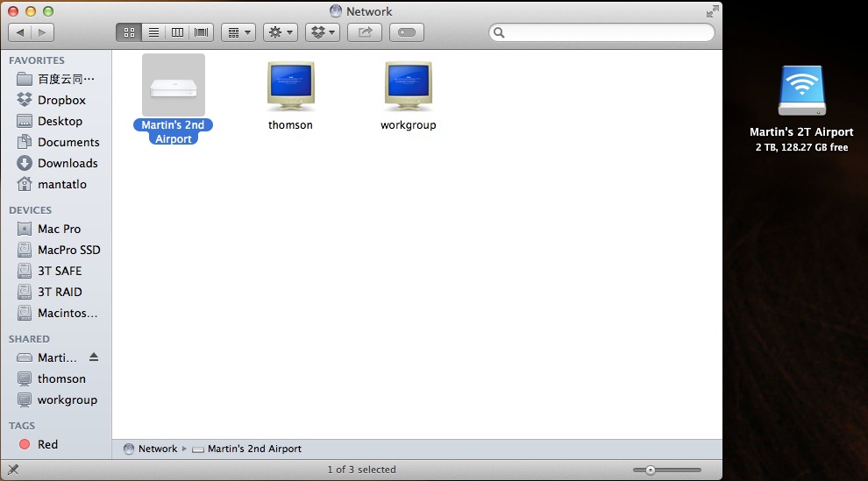Select Desktop in the sidebar
The image size is (868, 481).
pos(56,121)
